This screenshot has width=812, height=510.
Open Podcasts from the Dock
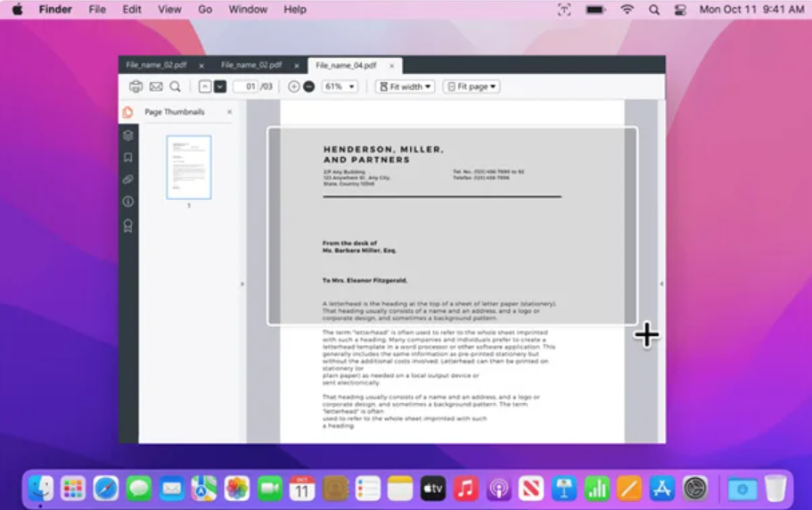(x=498, y=489)
